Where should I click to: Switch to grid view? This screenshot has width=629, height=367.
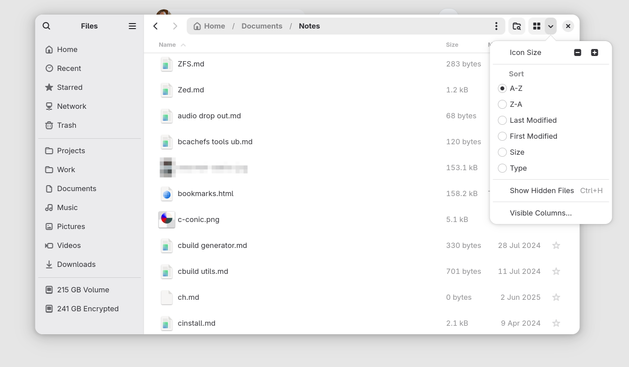pyautogui.click(x=536, y=26)
